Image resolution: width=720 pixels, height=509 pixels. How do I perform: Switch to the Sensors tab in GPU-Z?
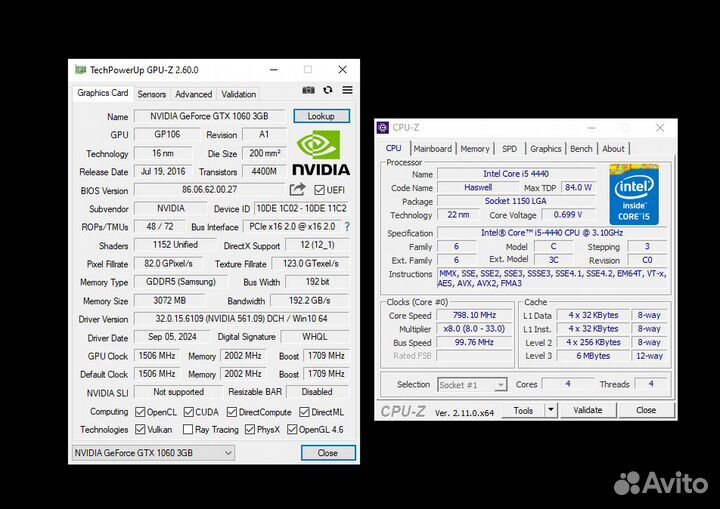[x=152, y=94]
